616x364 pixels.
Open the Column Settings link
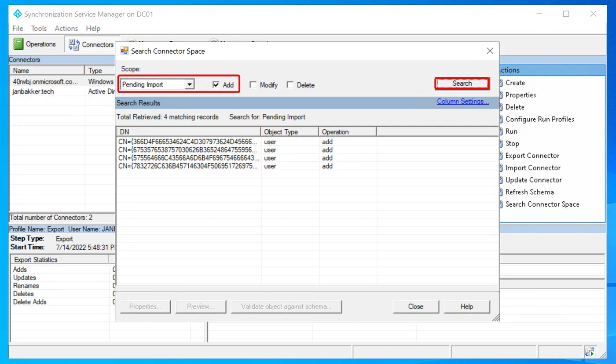click(463, 102)
